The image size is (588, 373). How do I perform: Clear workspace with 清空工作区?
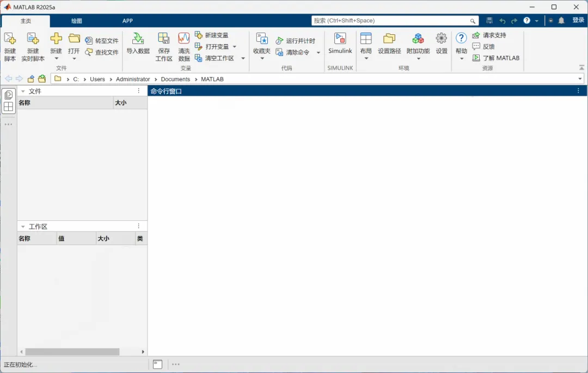point(215,58)
